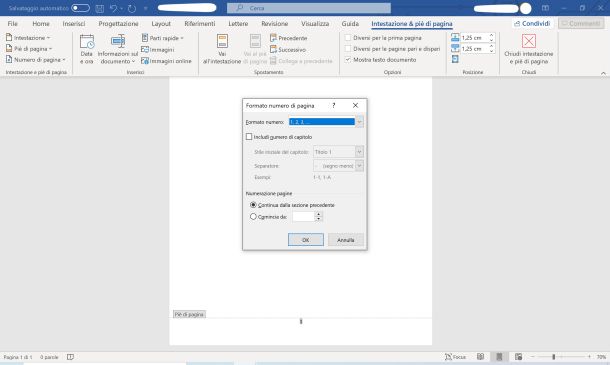Click the Condividi button
The height and width of the screenshot is (365, 610).
pyautogui.click(x=532, y=23)
